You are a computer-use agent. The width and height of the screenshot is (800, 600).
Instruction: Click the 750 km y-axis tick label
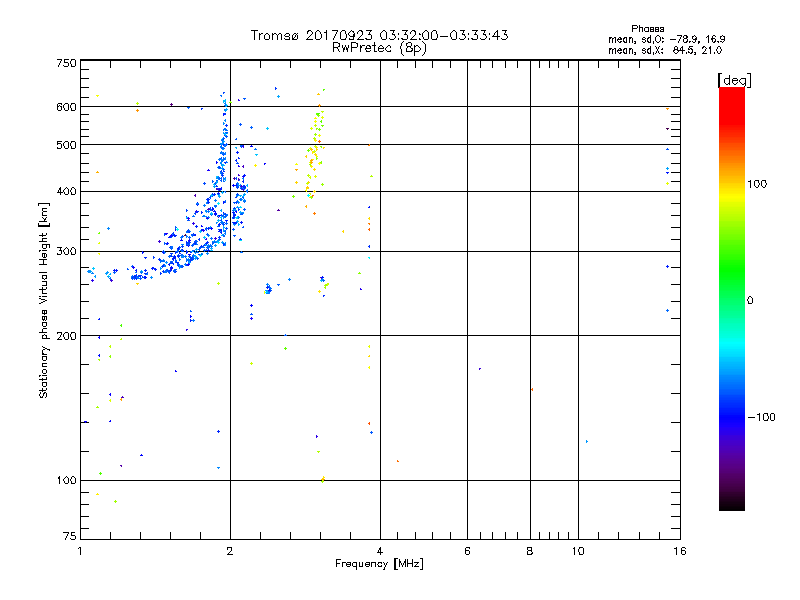tap(66, 62)
